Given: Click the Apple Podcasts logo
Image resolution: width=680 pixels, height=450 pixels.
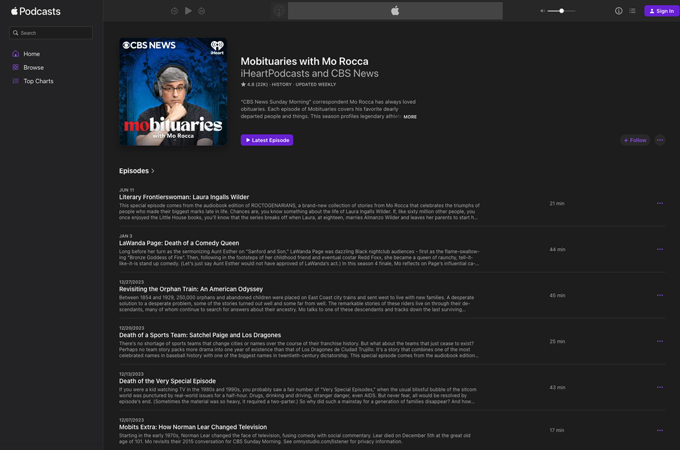Looking at the screenshot, I should pyautogui.click(x=36, y=11).
